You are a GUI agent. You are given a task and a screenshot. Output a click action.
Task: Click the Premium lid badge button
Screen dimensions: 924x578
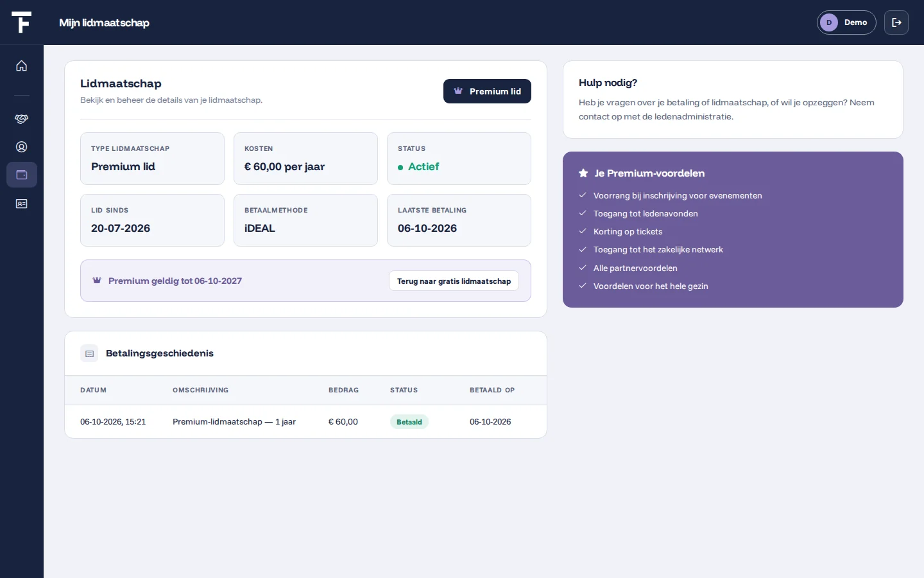coord(487,91)
